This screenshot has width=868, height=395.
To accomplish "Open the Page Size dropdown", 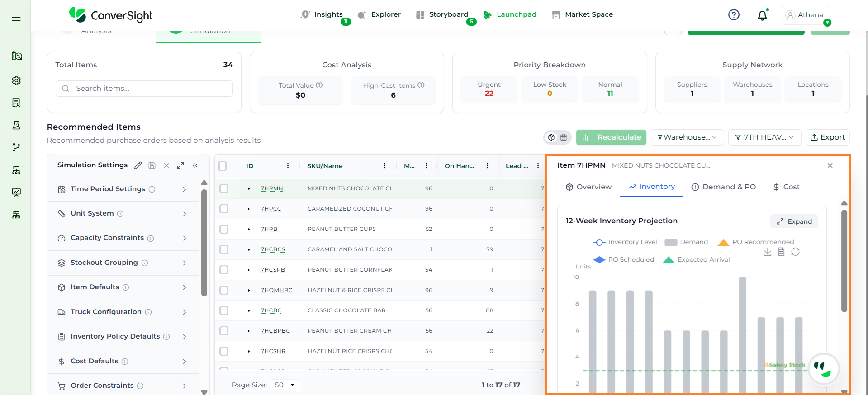I will 285,385.
